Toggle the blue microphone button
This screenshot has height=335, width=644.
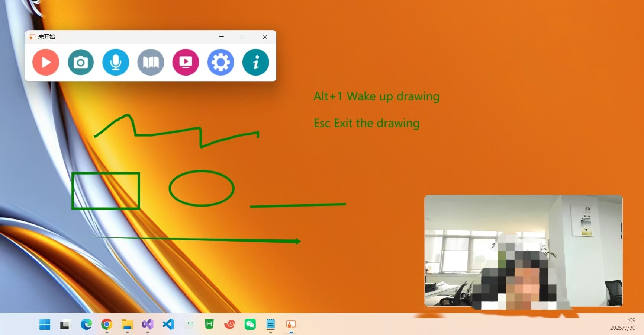tap(116, 62)
